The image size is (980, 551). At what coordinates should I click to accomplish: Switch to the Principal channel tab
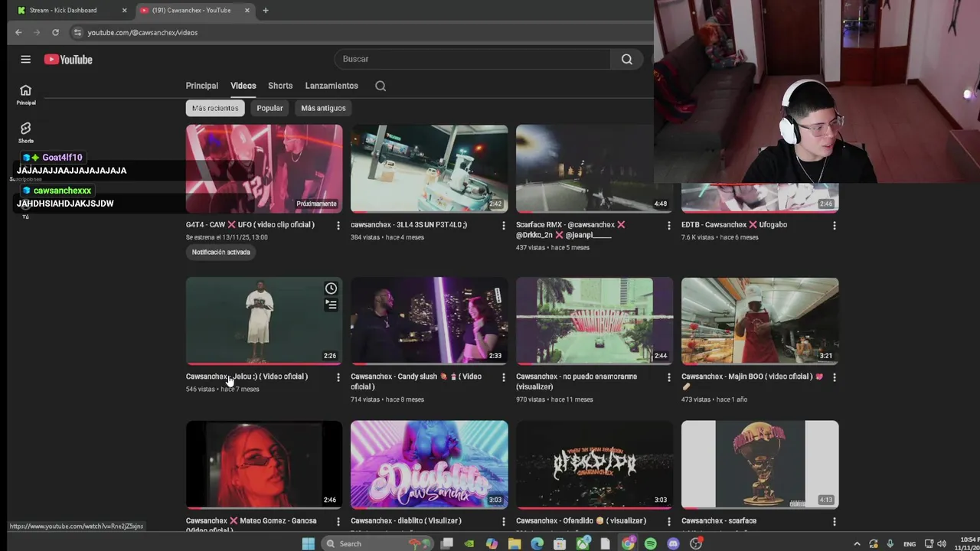tap(201, 86)
